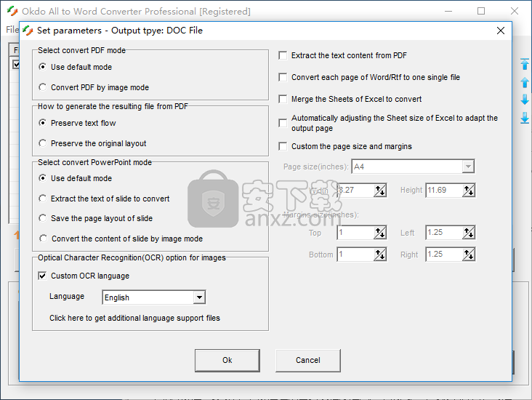Click the Bottom margin spinner
Viewport: 532px width, 400px height.
click(x=380, y=255)
